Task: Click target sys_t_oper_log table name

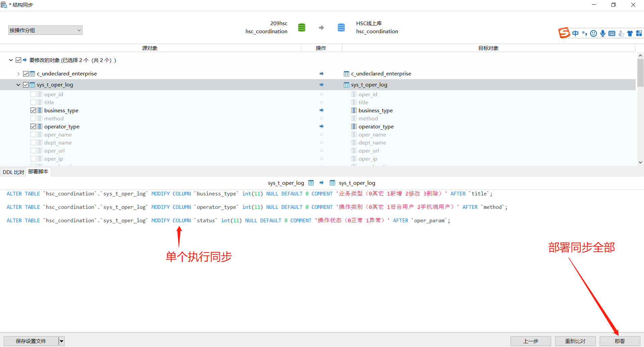Action: pos(369,85)
